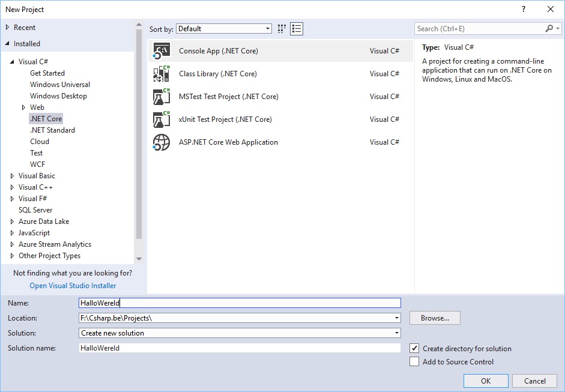The height and width of the screenshot is (392, 565).
Task: Click the Cancel button
Action: [x=535, y=381]
